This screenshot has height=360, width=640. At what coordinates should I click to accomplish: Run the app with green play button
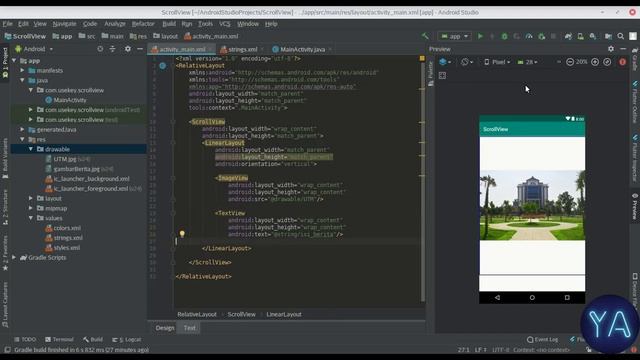[x=480, y=36]
